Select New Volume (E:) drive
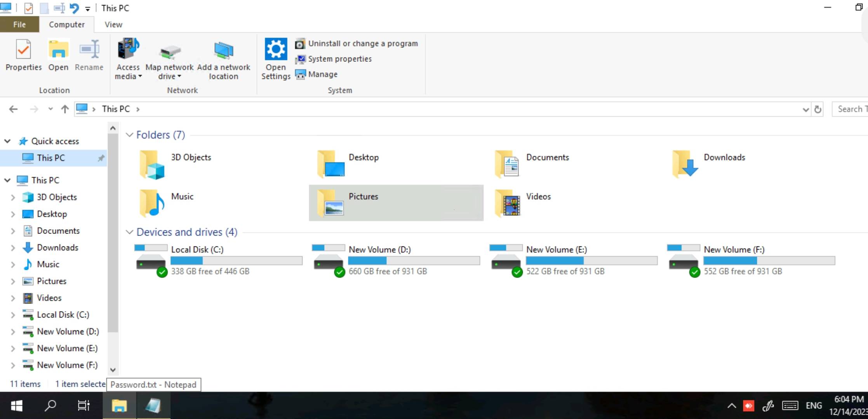Image resolution: width=868 pixels, height=419 pixels. (x=574, y=260)
